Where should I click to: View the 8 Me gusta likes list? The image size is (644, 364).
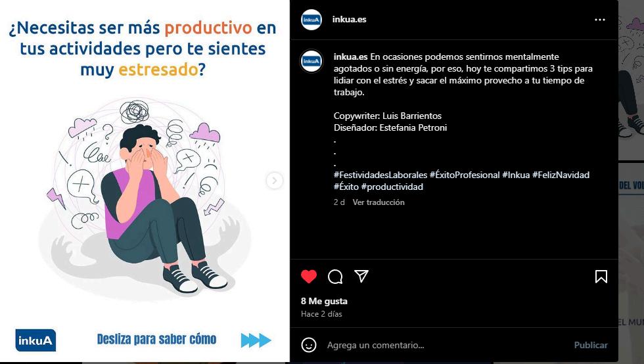324,301
